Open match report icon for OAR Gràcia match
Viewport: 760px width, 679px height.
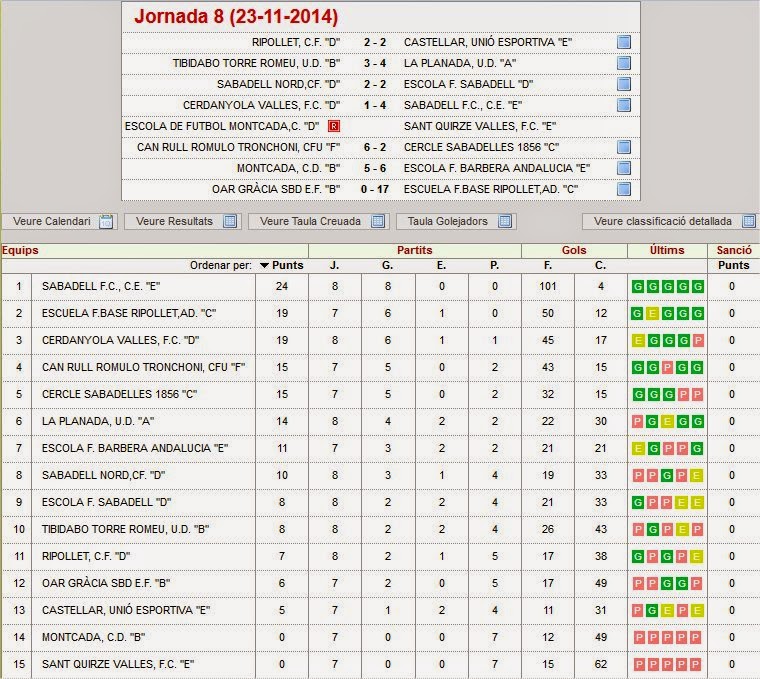tap(624, 189)
